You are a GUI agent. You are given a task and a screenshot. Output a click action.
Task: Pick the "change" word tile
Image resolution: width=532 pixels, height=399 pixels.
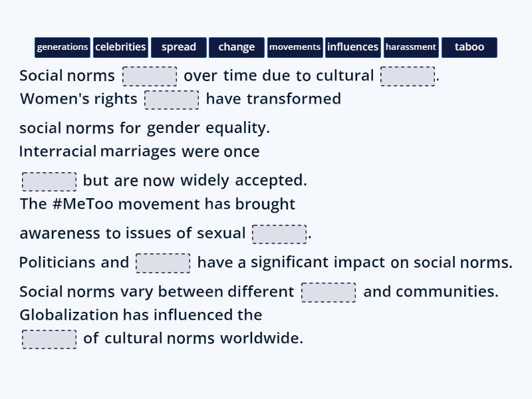tap(237, 47)
